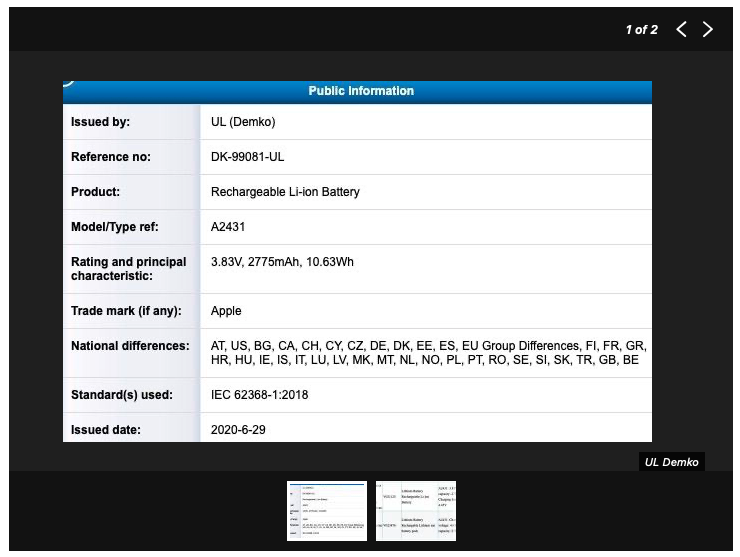This screenshot has height=557, width=740.
Task: Click the 'Issued by:' label
Action: click(x=100, y=122)
